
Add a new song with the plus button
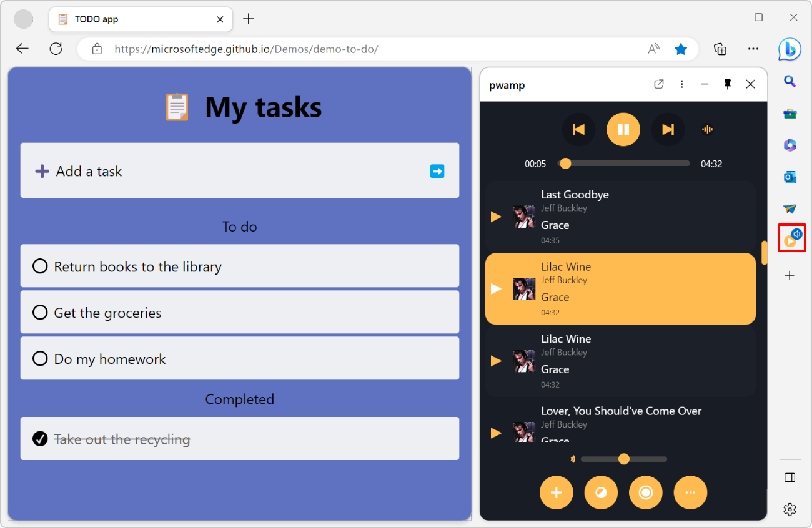pyautogui.click(x=556, y=492)
